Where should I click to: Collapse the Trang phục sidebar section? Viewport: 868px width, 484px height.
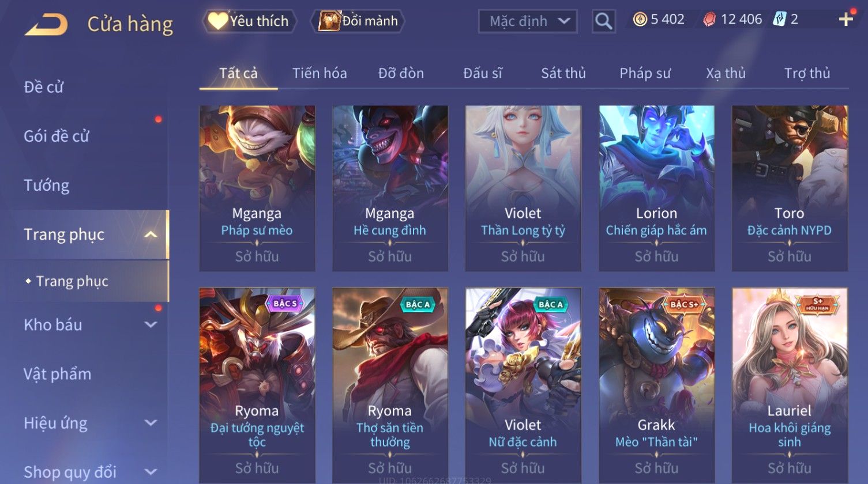pos(151,235)
